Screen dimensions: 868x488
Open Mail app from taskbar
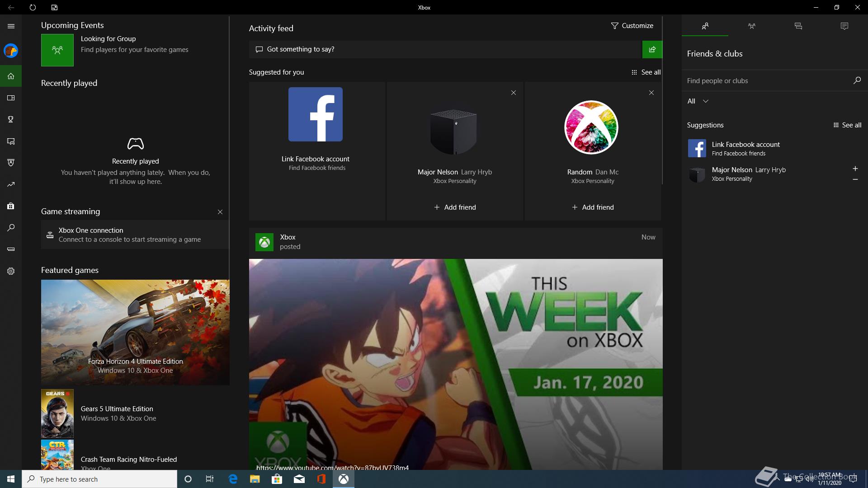(x=299, y=479)
